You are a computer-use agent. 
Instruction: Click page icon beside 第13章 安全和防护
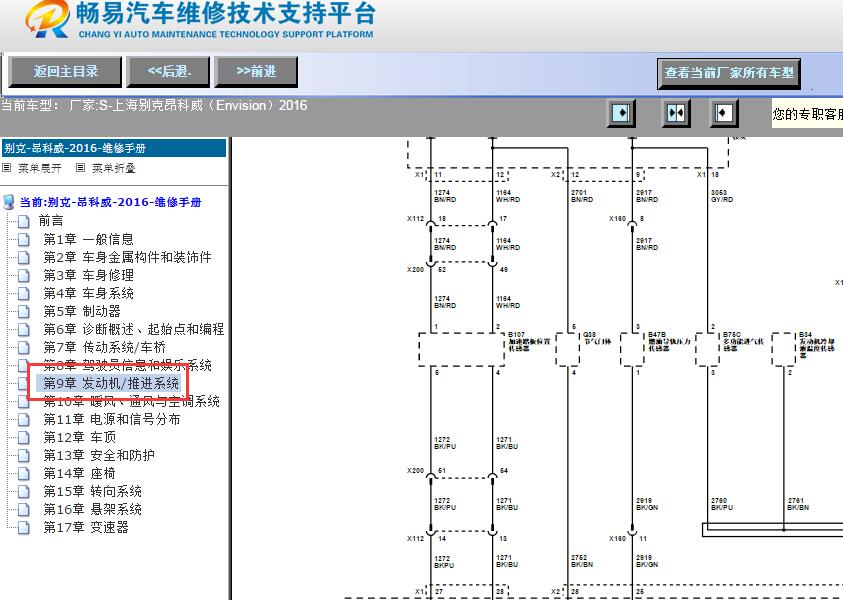tap(23, 455)
